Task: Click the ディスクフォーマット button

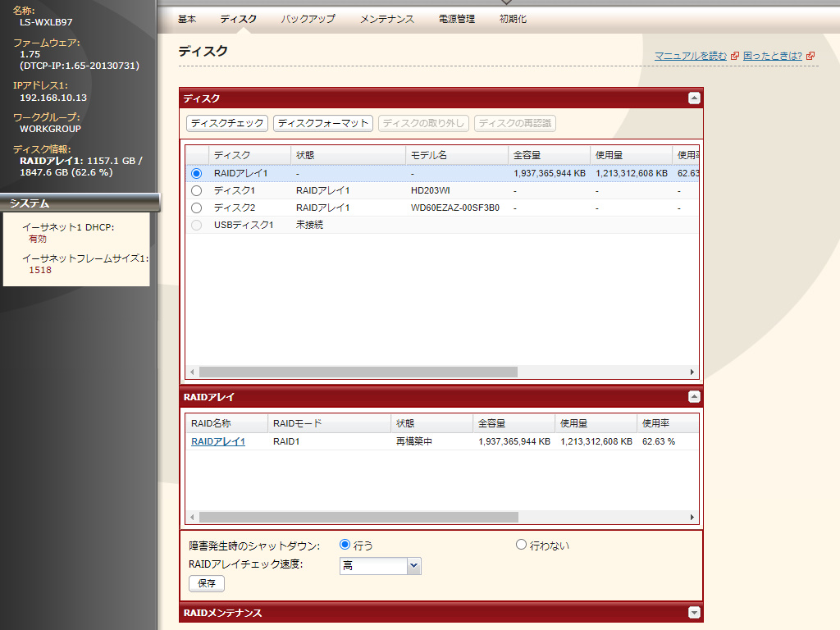Action: [x=322, y=123]
